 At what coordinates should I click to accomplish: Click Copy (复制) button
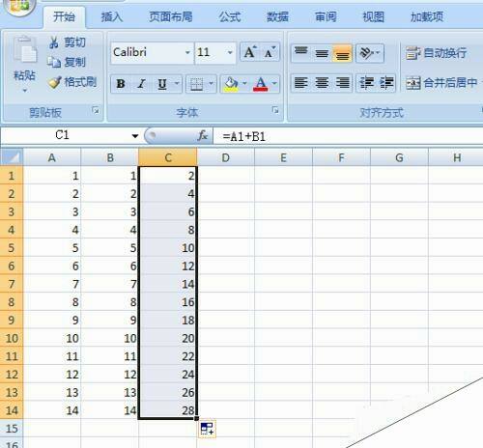point(67,62)
